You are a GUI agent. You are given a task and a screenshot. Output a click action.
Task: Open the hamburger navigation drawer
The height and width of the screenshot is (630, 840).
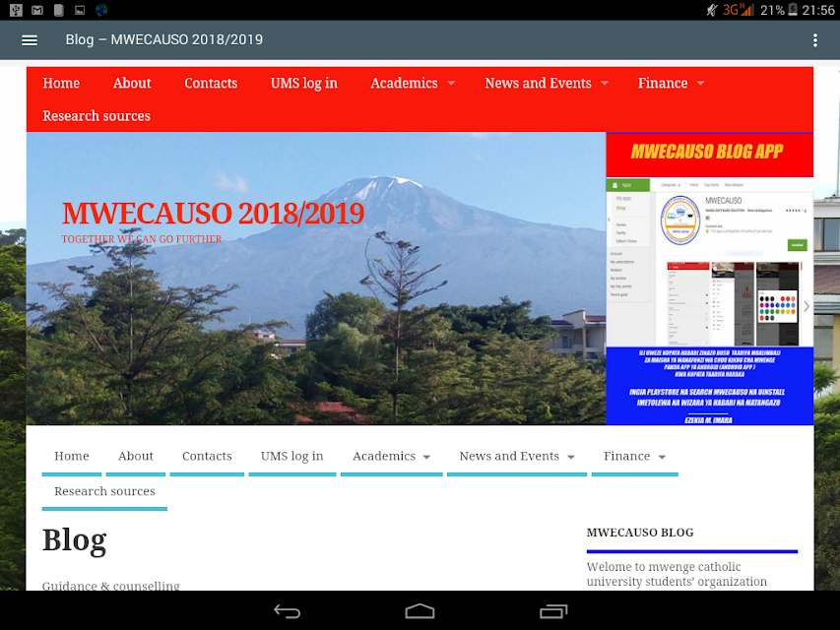click(x=30, y=40)
